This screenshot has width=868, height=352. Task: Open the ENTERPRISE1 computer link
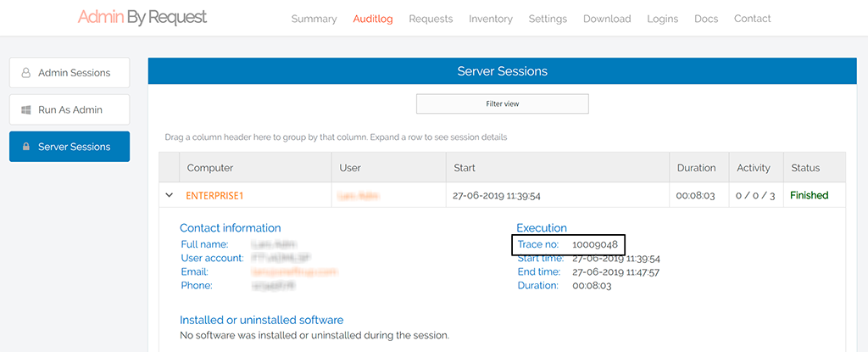(x=214, y=195)
